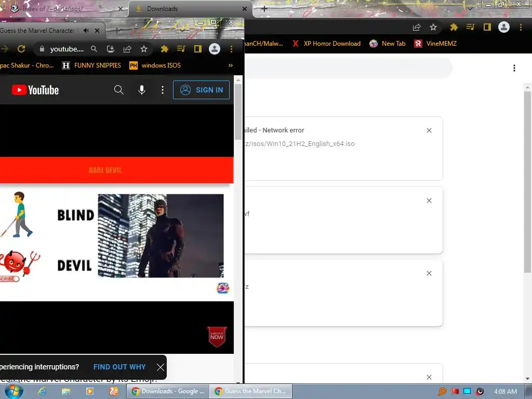Image resolution: width=532 pixels, height=399 pixels.
Task: Close the Downloads tab
Action: [245, 9]
